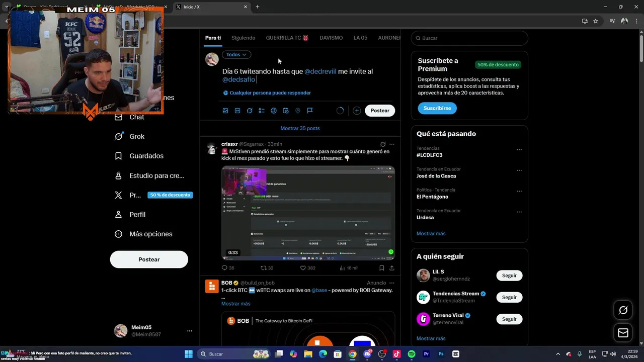
Task: Switch to Para ti tab
Action: [213, 38]
